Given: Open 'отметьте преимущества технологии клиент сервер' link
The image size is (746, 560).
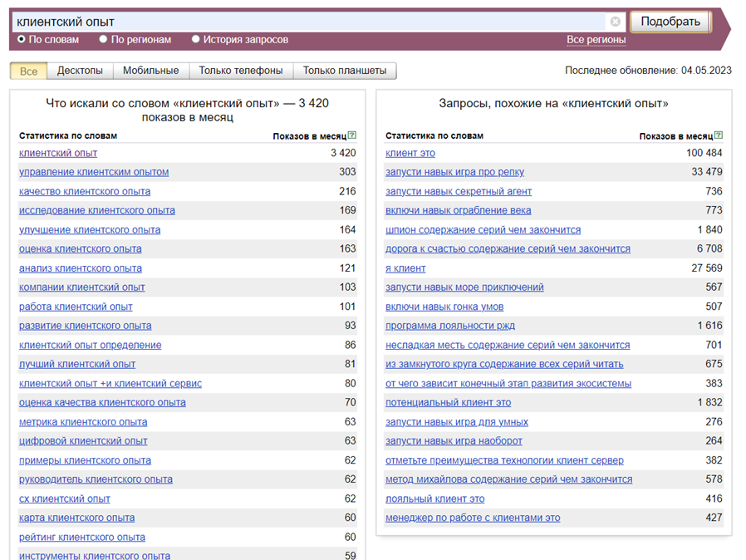Looking at the screenshot, I should (x=504, y=460).
